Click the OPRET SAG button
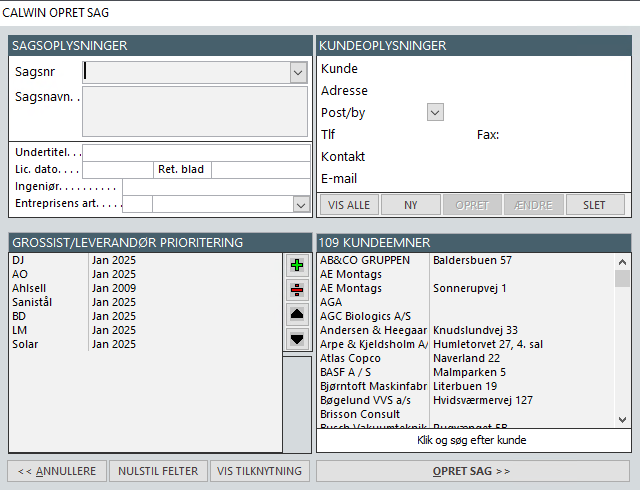 [473, 471]
